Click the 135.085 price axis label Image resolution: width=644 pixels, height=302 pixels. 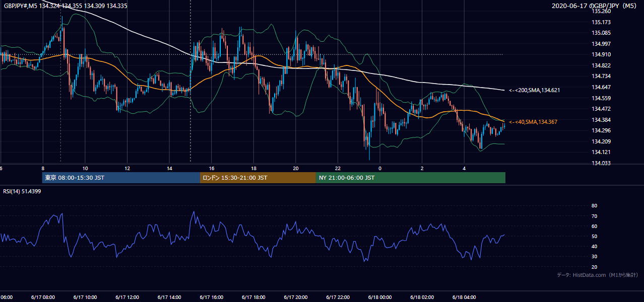(601, 33)
